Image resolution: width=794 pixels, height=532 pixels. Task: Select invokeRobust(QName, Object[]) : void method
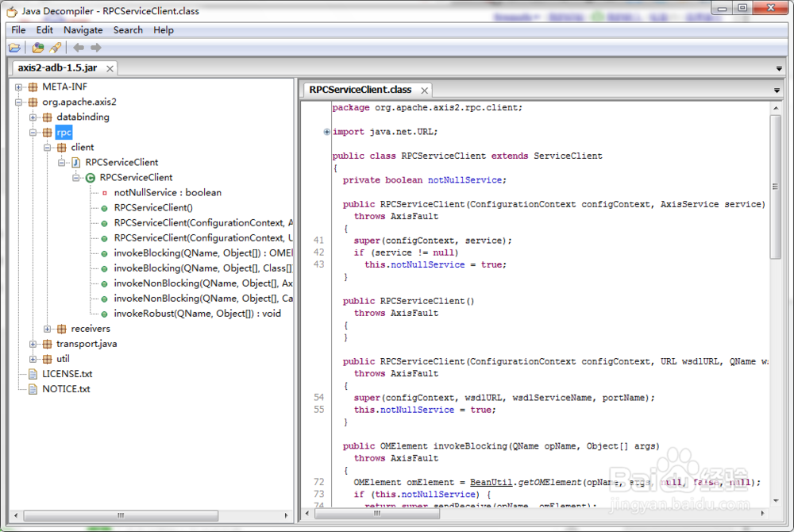[x=197, y=314]
